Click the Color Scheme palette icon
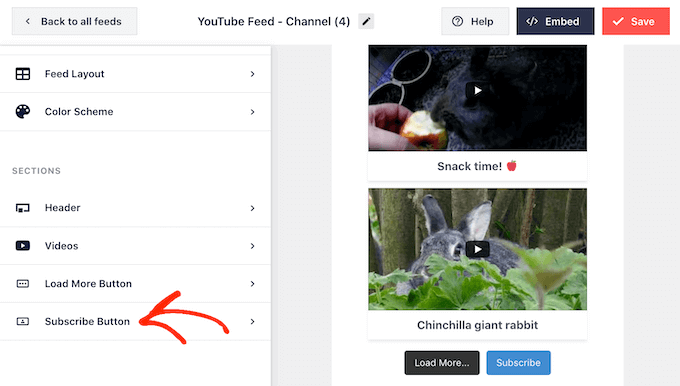 point(23,111)
